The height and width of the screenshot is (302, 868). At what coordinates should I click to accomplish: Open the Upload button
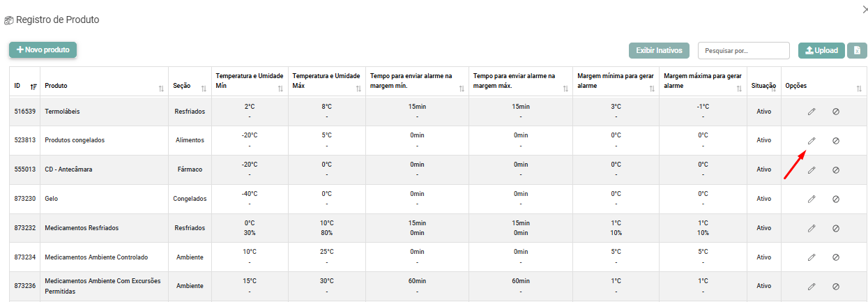point(821,50)
